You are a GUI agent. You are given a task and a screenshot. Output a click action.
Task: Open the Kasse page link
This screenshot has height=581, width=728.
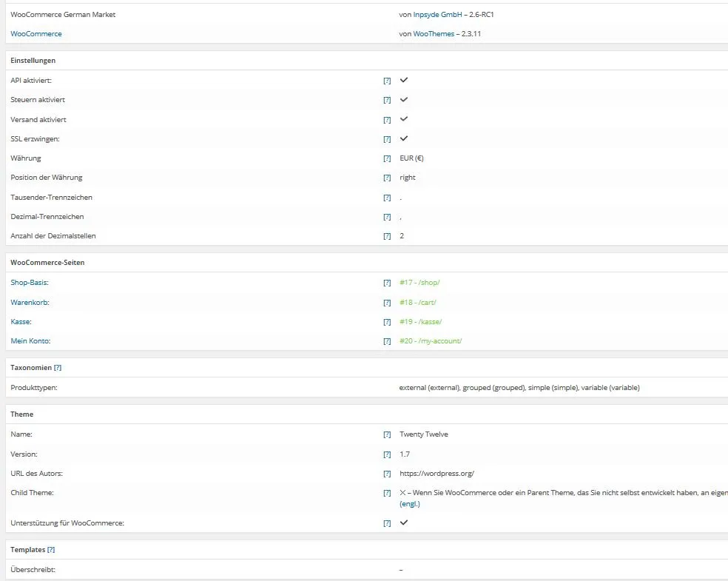21,322
